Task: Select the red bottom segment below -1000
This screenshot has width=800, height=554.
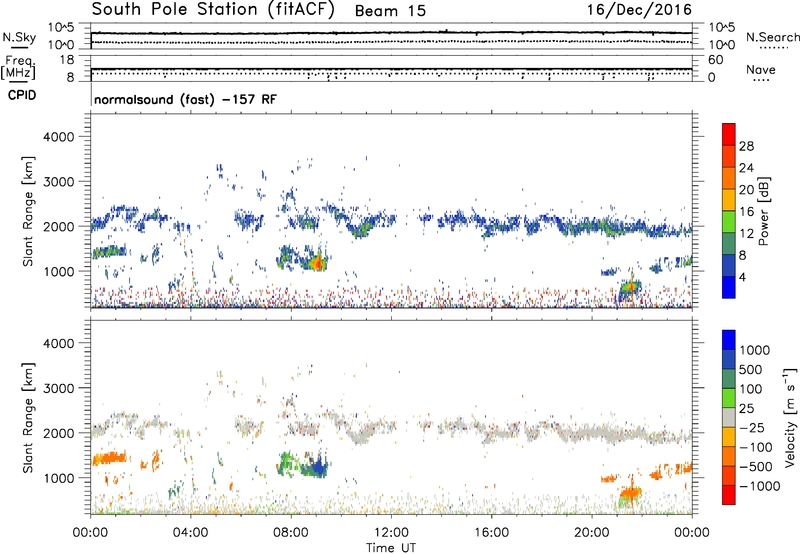Action: click(x=729, y=495)
